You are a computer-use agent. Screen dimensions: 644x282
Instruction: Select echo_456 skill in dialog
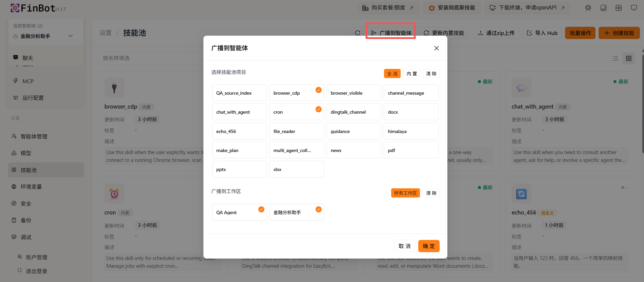[x=240, y=131]
